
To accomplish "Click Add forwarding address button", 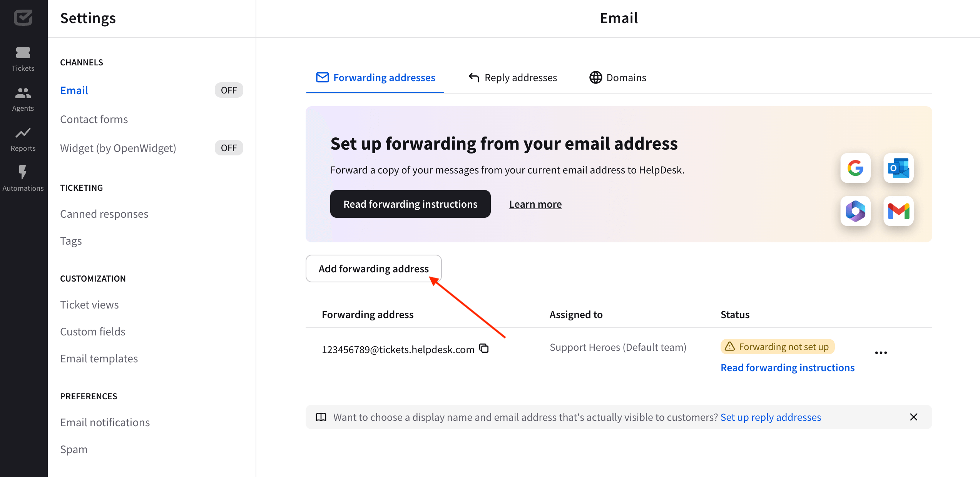I will 373,268.
